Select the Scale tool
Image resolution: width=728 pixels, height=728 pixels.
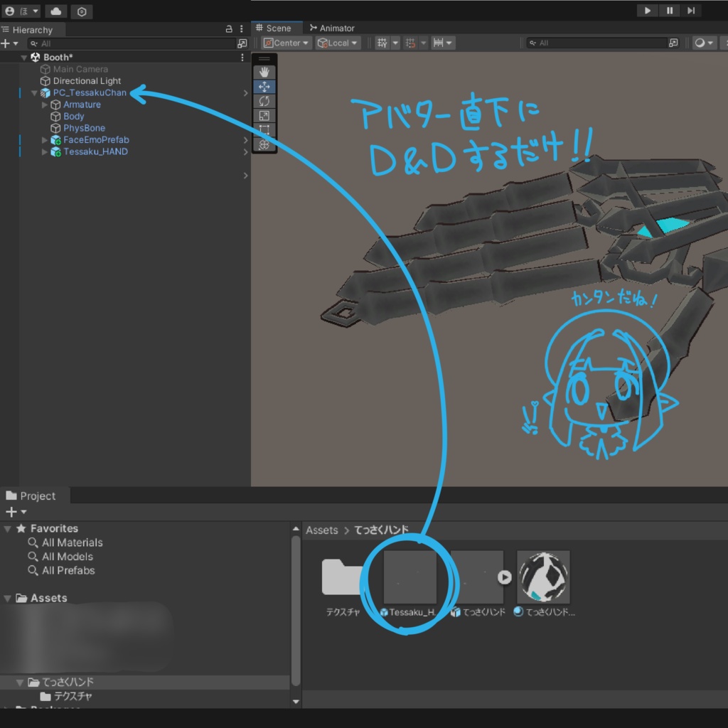[x=264, y=116]
